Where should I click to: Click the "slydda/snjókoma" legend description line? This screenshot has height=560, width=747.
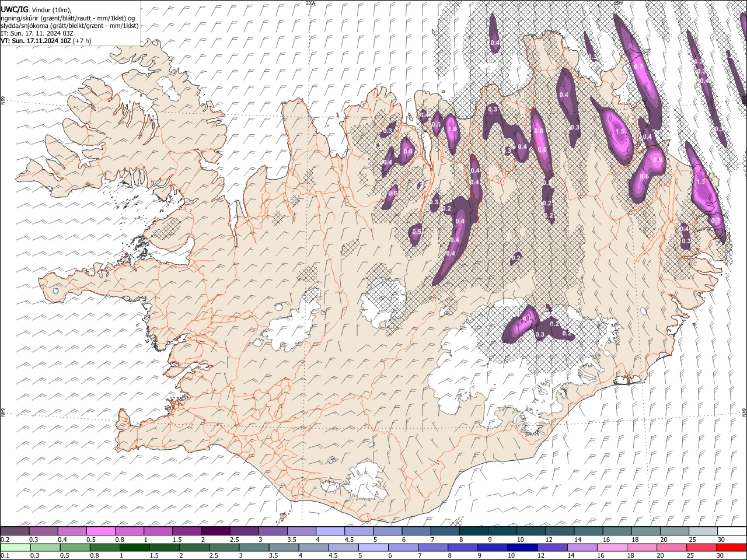coord(69,26)
